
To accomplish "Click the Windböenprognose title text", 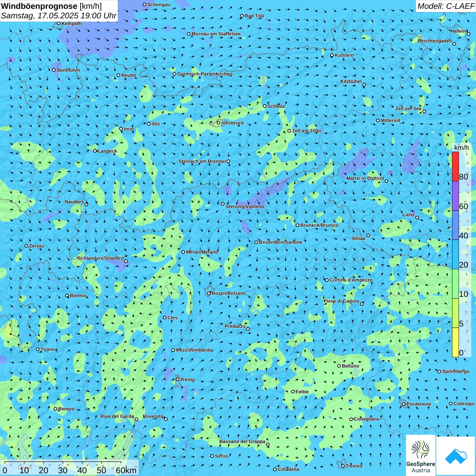I will 39,6.
